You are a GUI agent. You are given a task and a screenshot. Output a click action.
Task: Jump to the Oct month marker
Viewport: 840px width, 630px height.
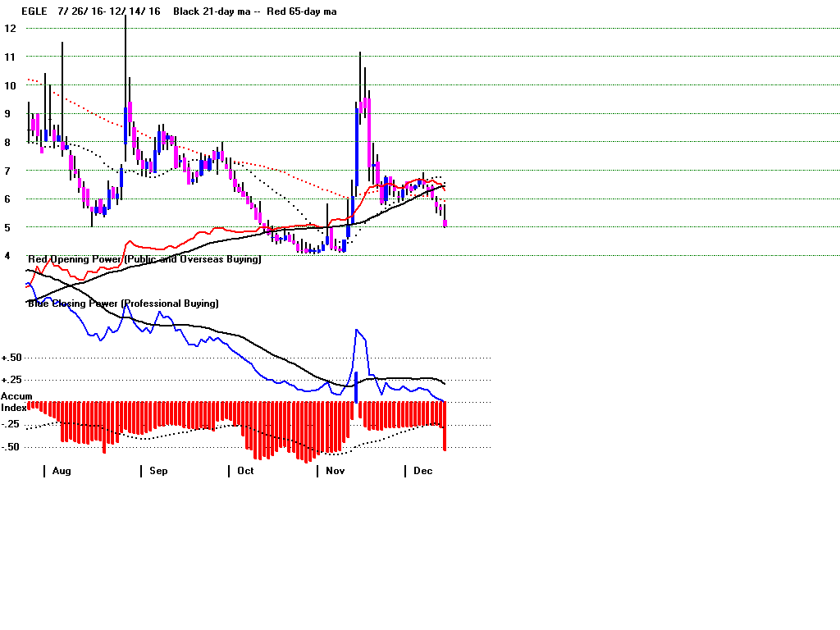(245, 471)
